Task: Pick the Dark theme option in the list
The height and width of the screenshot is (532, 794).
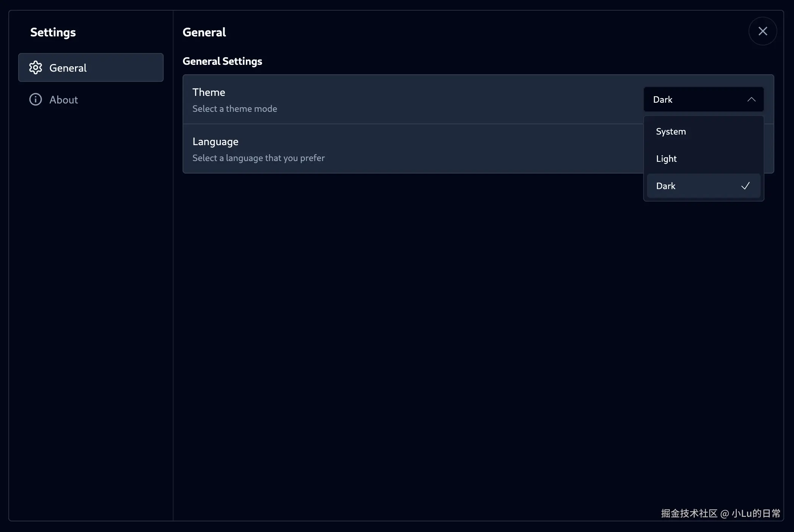Action: [666, 186]
